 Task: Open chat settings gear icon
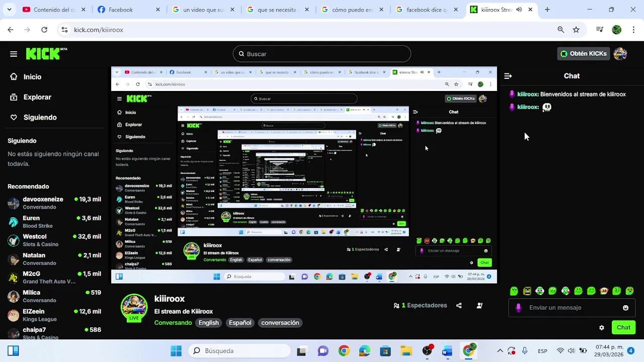(602, 328)
